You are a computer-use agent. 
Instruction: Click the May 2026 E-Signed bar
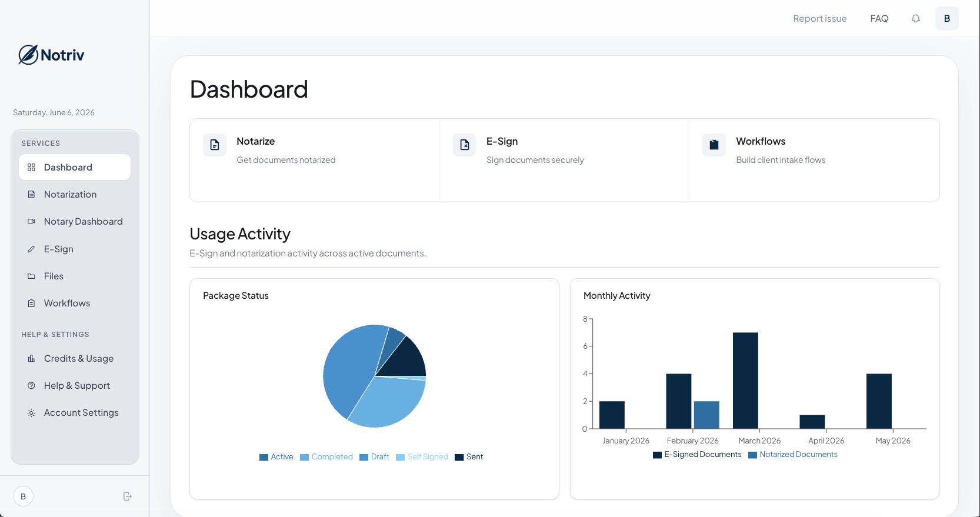click(x=879, y=401)
